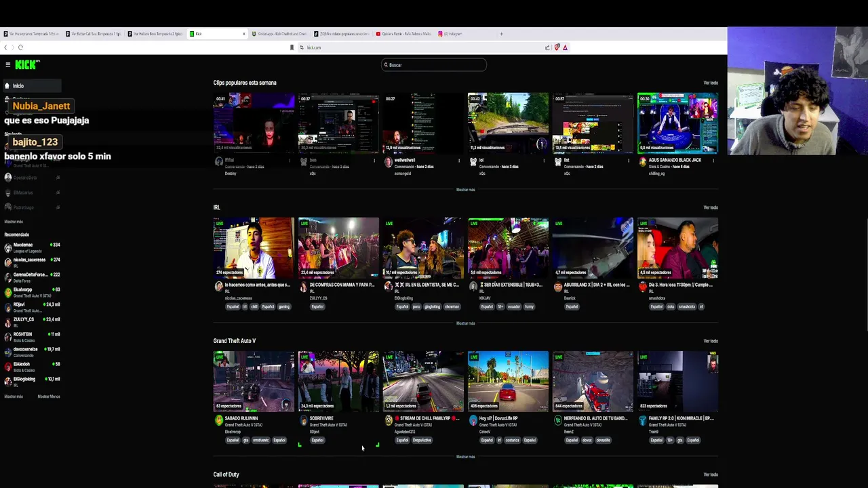868x488 pixels.
Task: Open Elcalvorpp green avatar in sidebar
Action: tap(8, 292)
